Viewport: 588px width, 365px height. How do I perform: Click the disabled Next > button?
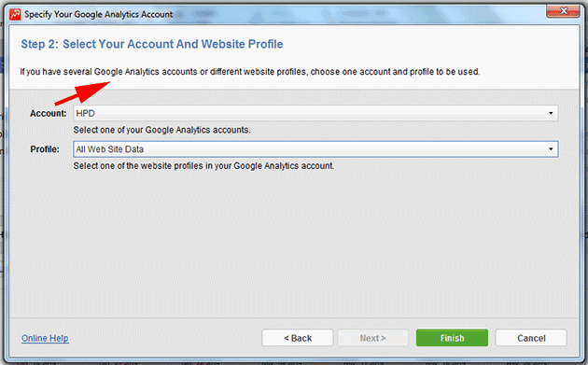pos(372,338)
